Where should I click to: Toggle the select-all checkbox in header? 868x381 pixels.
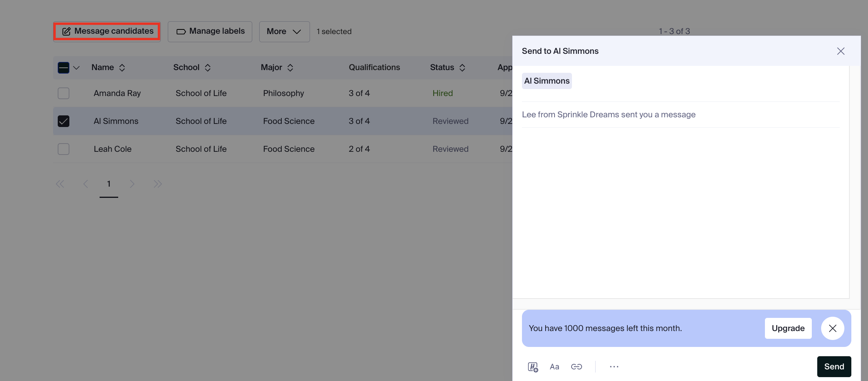(x=63, y=67)
